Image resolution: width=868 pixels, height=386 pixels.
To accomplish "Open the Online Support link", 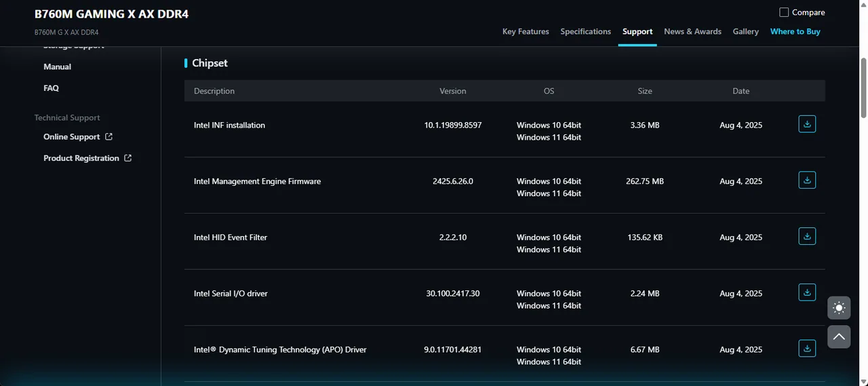I will coord(72,137).
